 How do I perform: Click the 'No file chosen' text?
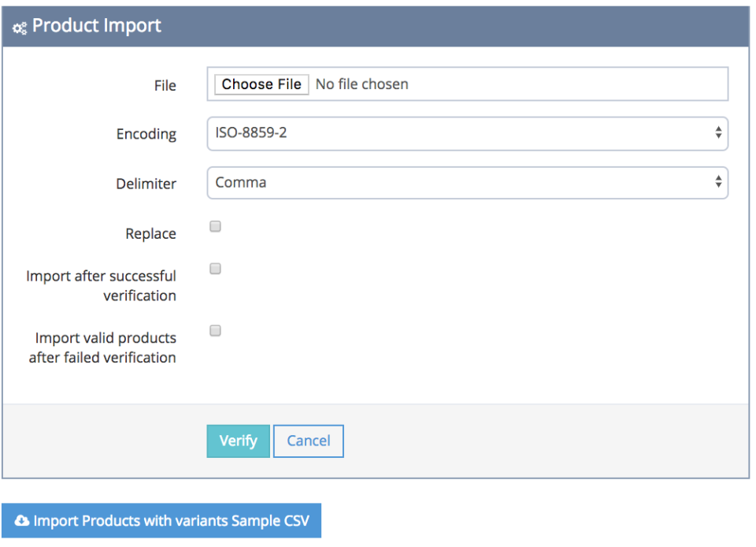click(x=361, y=84)
